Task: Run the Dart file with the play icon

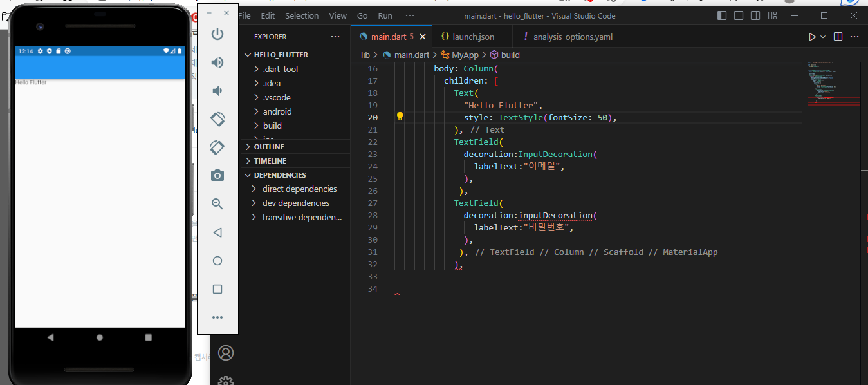Action: [813, 37]
